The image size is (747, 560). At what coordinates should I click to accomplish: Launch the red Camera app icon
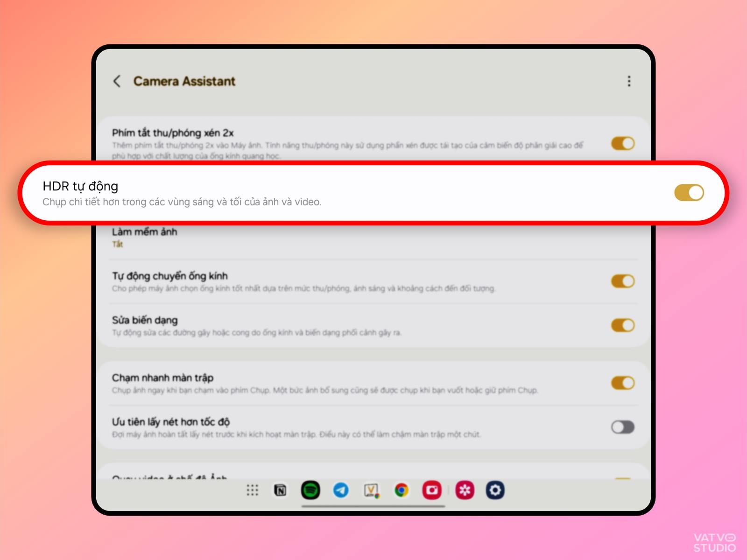(x=432, y=490)
